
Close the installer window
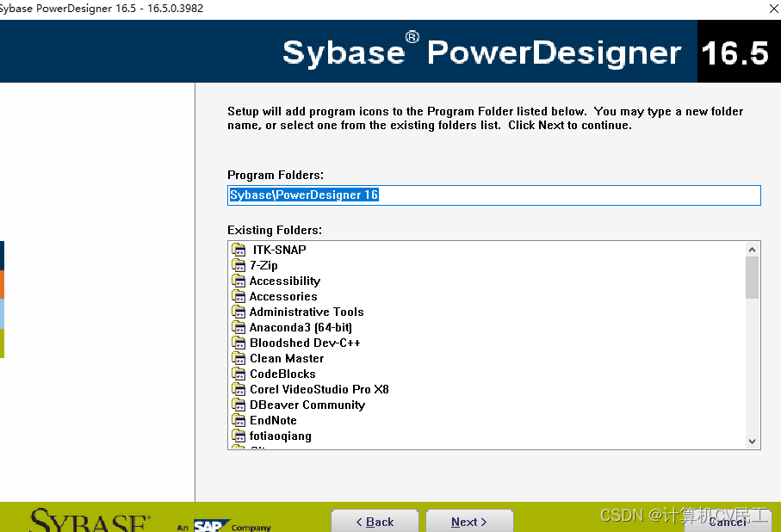[773, 9]
